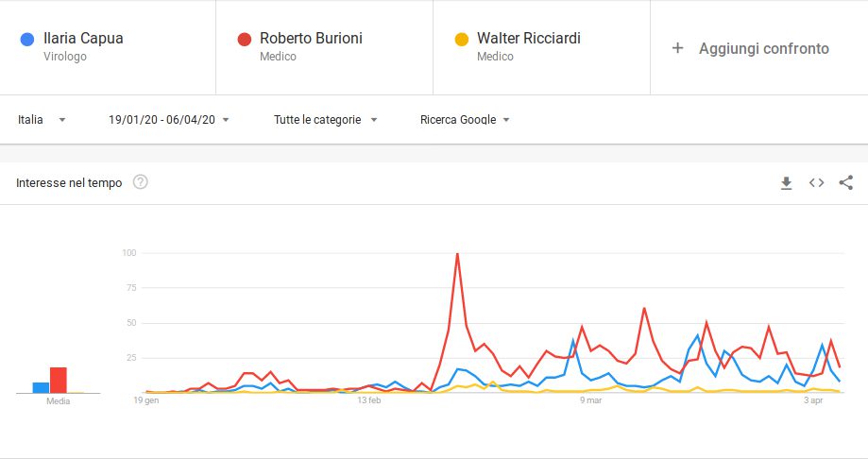Open the Italia country dropdown

coord(42,120)
